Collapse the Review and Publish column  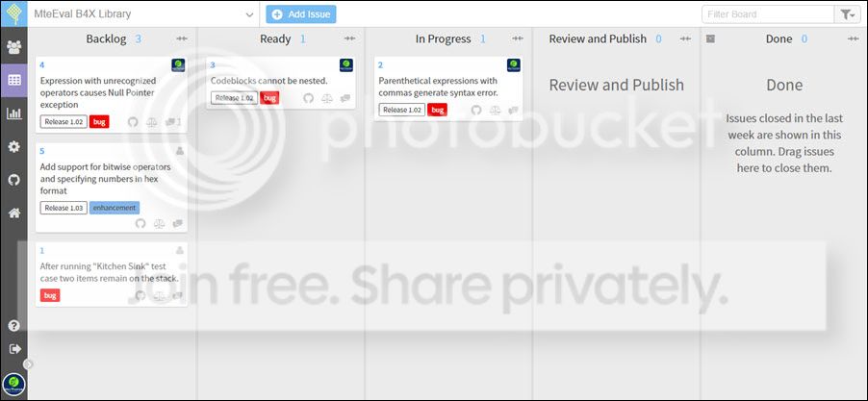click(685, 38)
